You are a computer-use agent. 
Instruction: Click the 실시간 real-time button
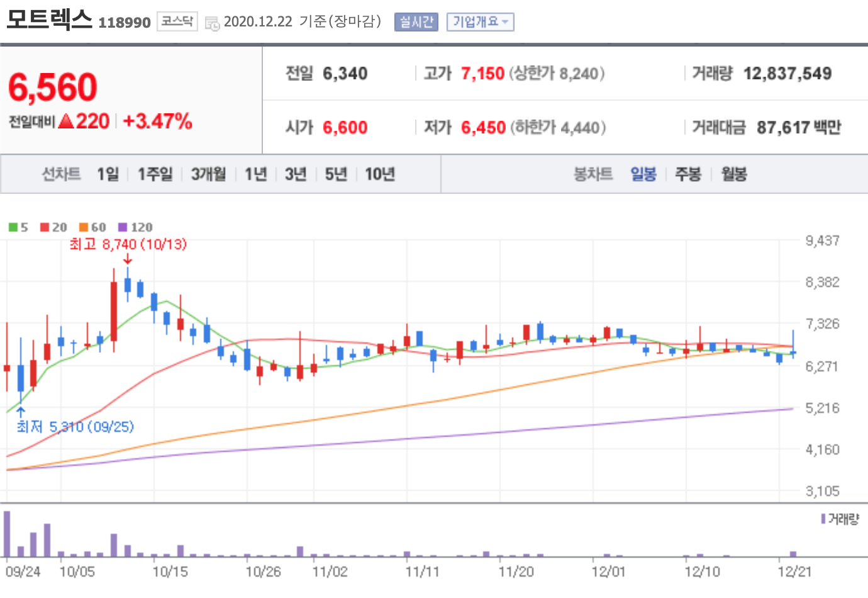(x=416, y=22)
